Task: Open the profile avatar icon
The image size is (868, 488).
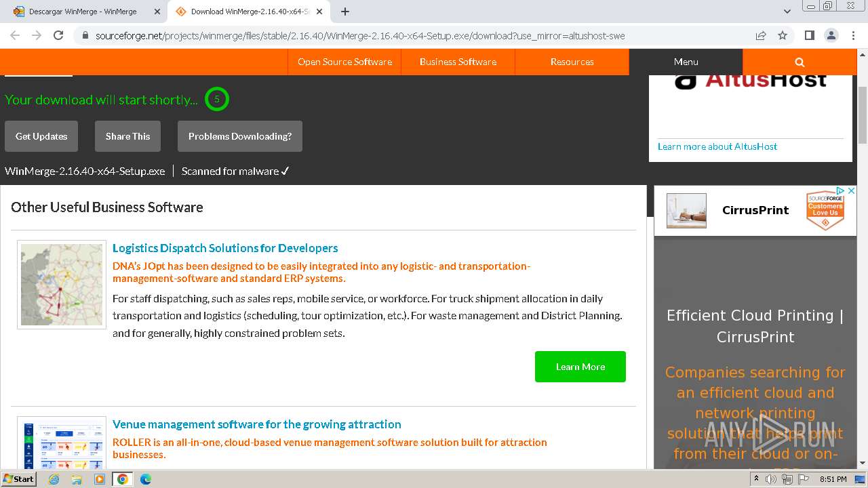Action: pyautogui.click(x=831, y=35)
